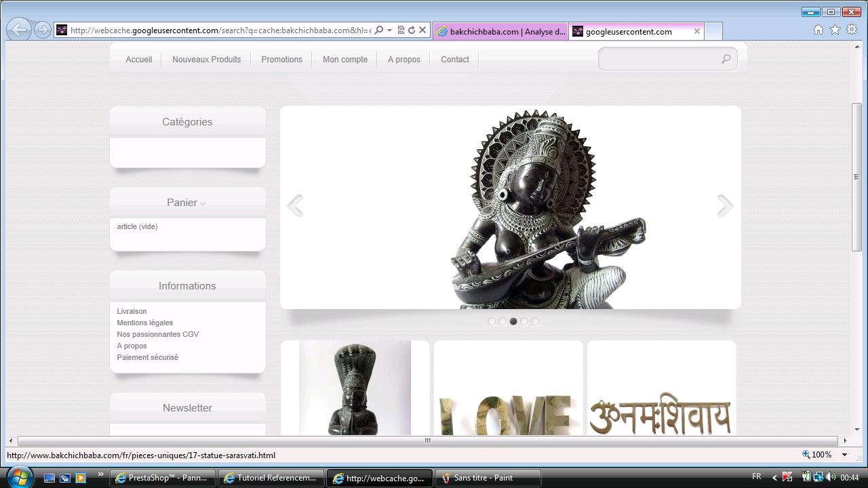Go to Mon compte page
The image size is (868, 488).
coord(345,60)
